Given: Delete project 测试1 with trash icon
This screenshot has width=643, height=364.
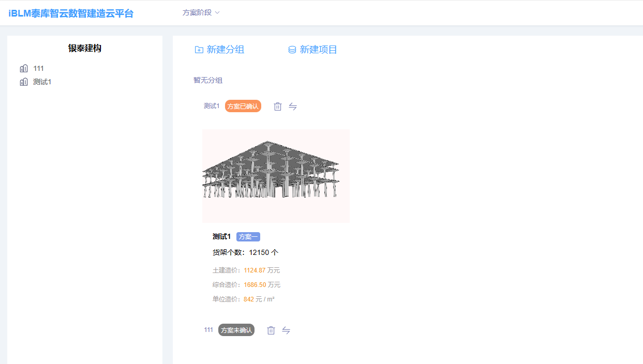Looking at the screenshot, I should pos(278,106).
